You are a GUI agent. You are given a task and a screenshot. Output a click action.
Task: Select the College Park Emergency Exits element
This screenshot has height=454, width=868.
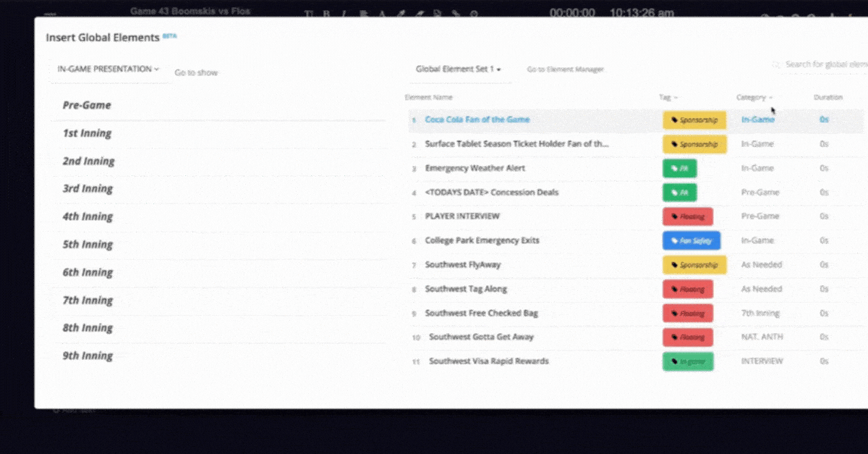tap(482, 240)
